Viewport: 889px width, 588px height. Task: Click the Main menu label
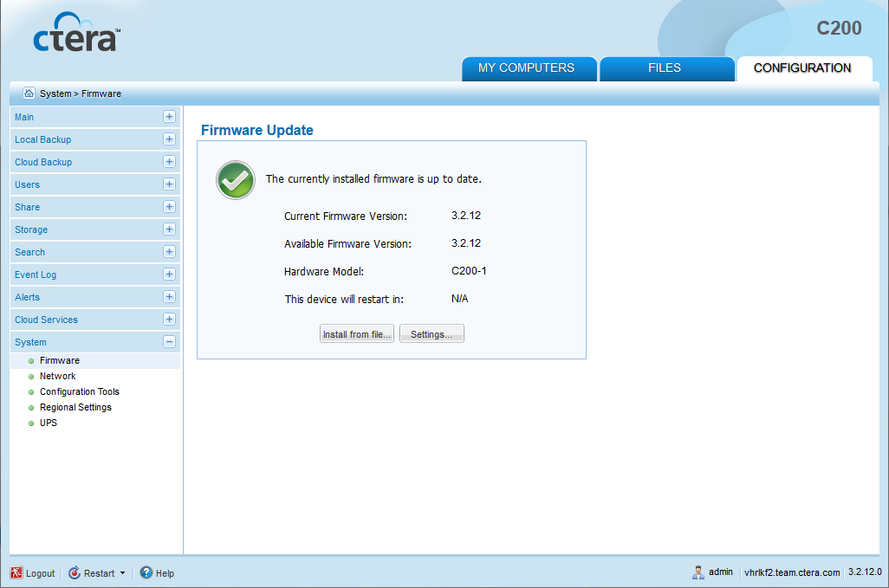[24, 117]
